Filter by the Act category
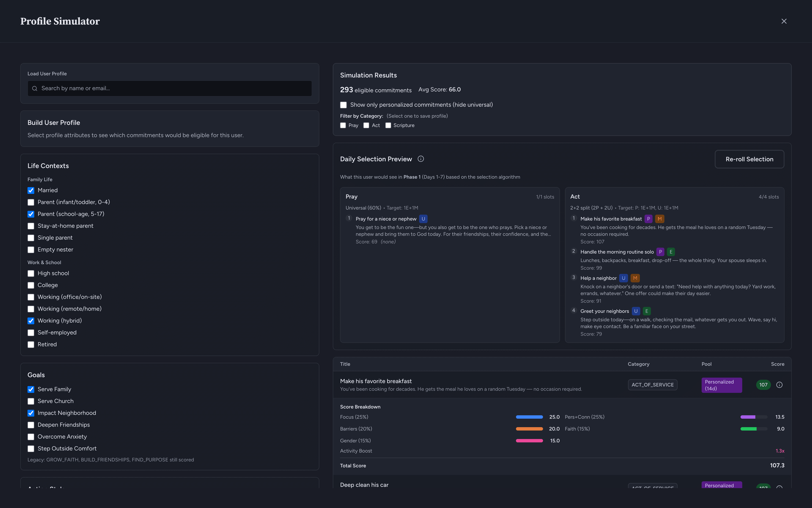 (x=366, y=125)
